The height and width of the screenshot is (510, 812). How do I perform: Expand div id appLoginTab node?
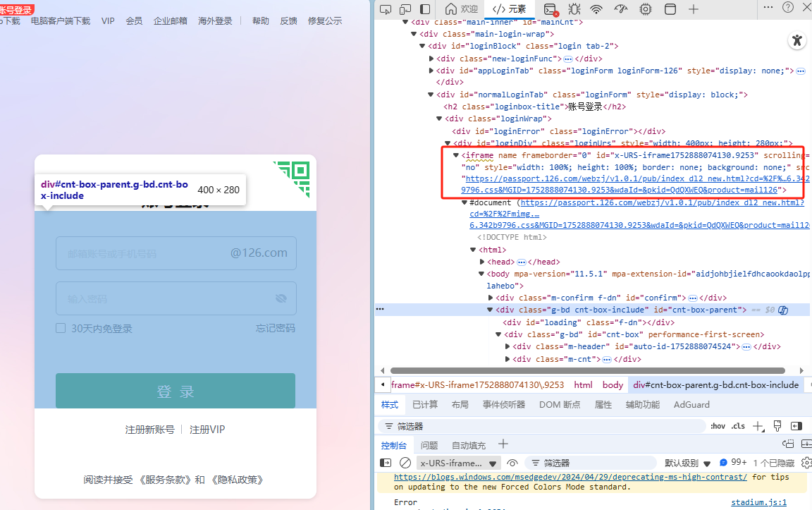point(431,71)
